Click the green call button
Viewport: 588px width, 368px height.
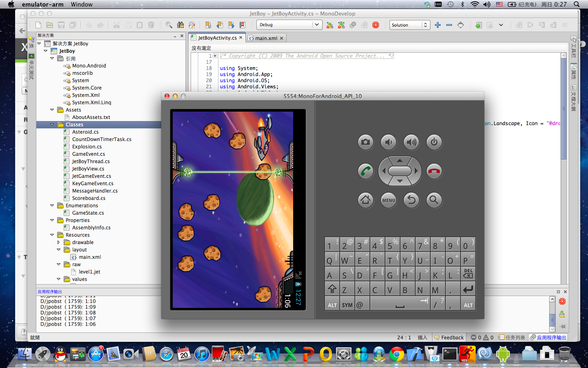[x=365, y=171]
